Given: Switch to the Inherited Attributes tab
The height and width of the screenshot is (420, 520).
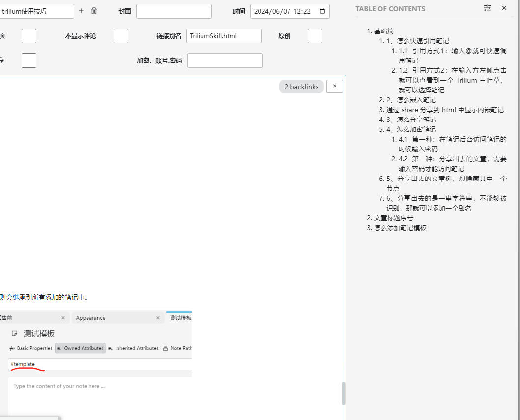Looking at the screenshot, I should coord(133,348).
